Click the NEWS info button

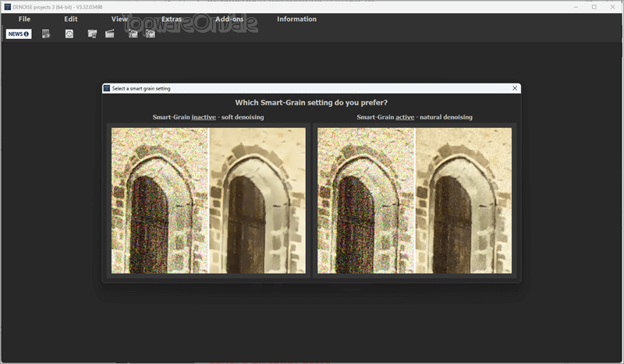click(19, 34)
